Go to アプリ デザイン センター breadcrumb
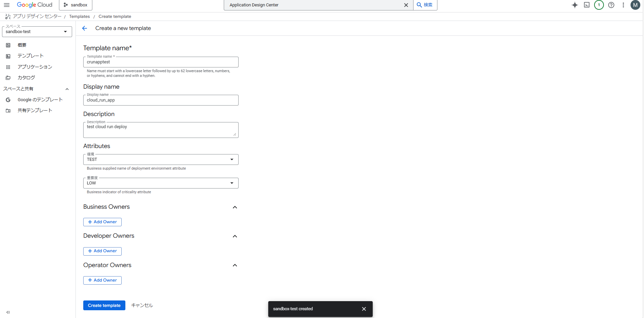The height and width of the screenshot is (318, 644). (x=37, y=16)
